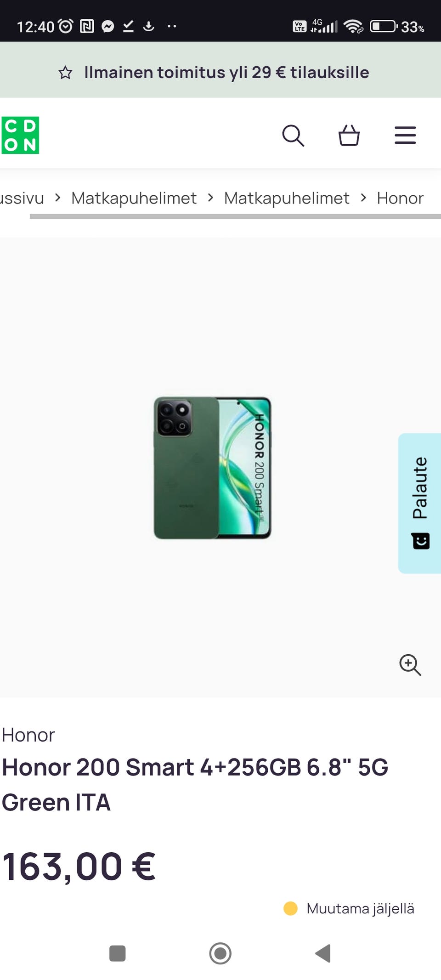Image resolution: width=441 pixels, height=980 pixels.
Task: Open the search magnifier icon
Action: tap(293, 136)
